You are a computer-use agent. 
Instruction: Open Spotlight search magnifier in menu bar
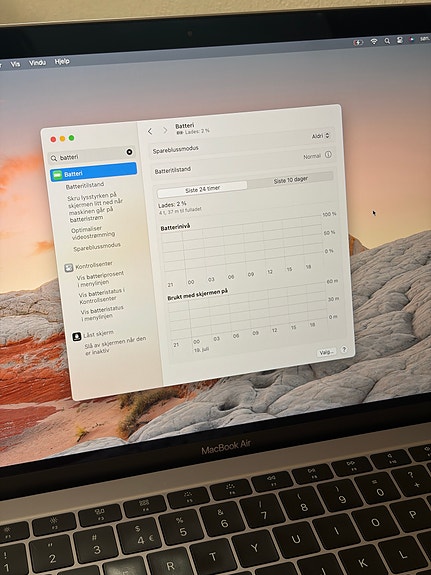(387, 41)
